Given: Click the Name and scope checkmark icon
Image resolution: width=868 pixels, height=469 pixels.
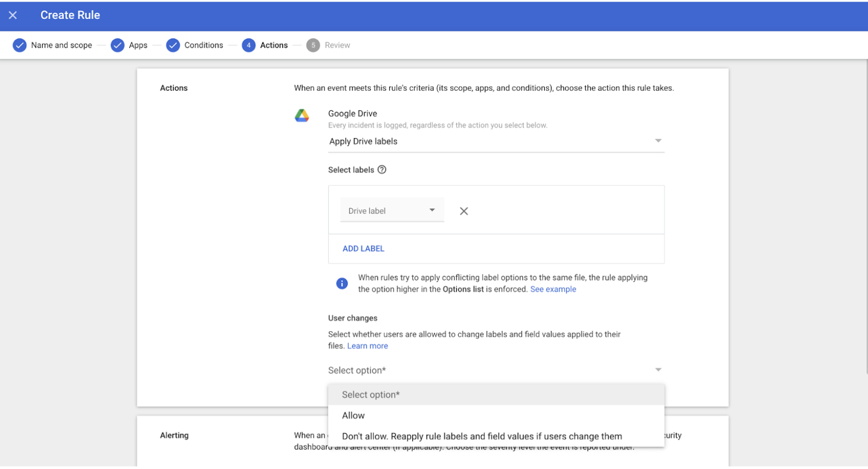Looking at the screenshot, I should coord(20,45).
